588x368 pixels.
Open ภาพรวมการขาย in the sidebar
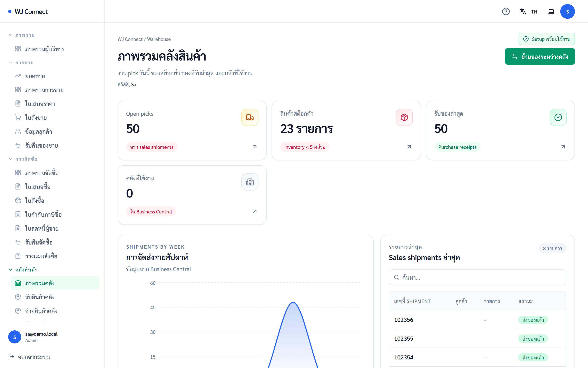[x=55, y=90]
